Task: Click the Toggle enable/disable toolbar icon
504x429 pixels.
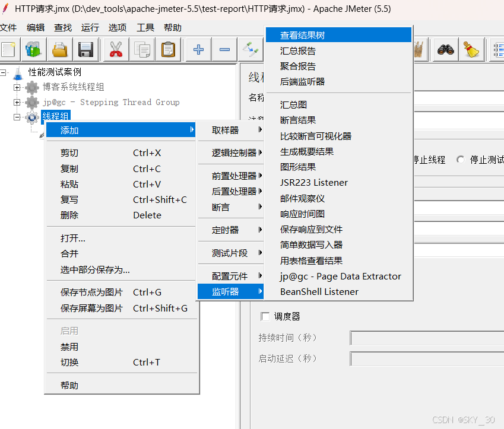Action: pos(251,49)
